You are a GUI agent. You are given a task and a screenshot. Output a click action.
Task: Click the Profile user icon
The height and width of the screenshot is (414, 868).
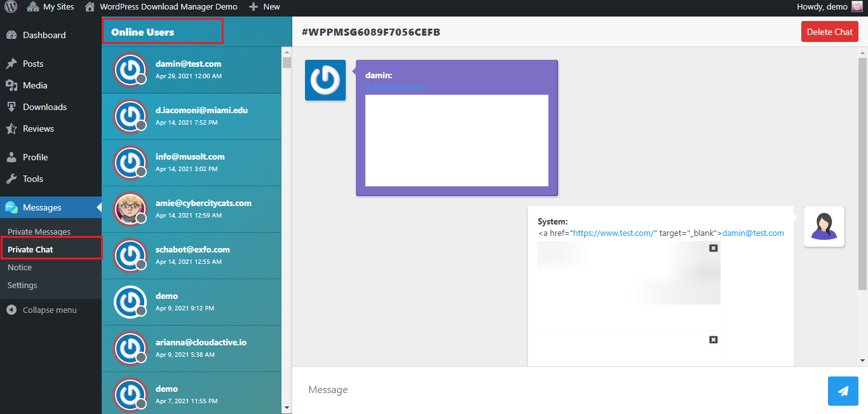(13, 157)
